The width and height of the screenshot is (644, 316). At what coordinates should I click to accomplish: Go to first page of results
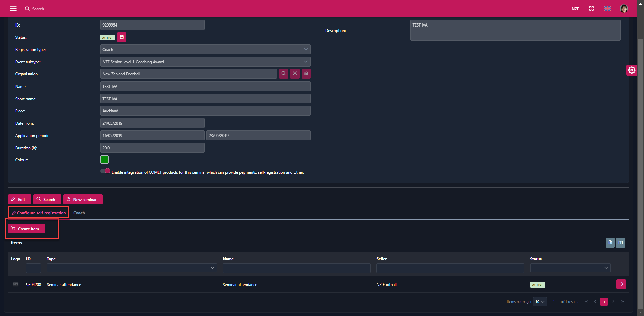[x=586, y=301]
